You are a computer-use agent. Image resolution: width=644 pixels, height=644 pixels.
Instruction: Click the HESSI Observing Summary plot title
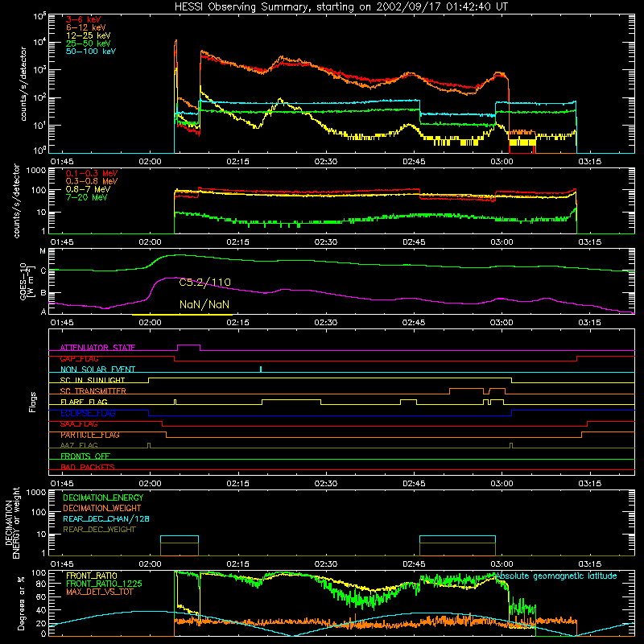tap(341, 7)
